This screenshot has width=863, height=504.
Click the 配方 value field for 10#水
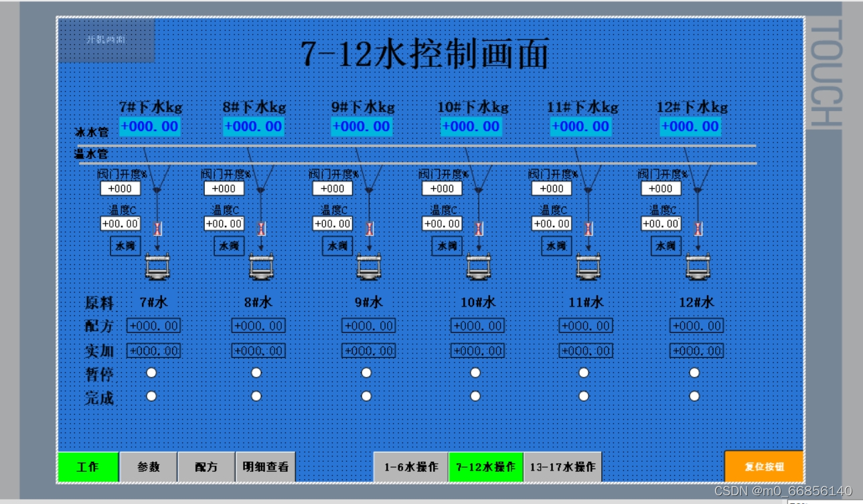click(x=477, y=326)
